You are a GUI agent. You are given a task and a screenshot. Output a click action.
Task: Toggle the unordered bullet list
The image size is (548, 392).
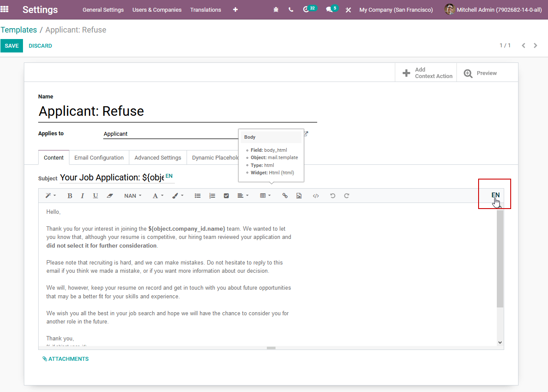point(197,196)
